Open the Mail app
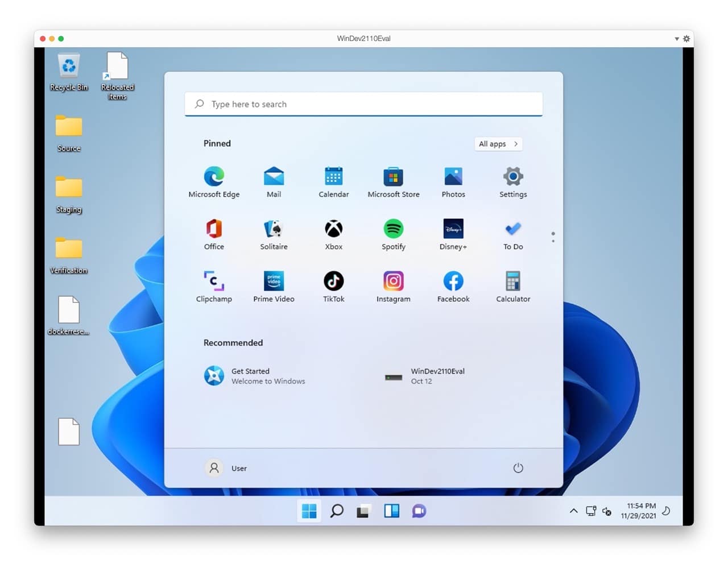This screenshot has height=564, width=728. click(x=274, y=182)
